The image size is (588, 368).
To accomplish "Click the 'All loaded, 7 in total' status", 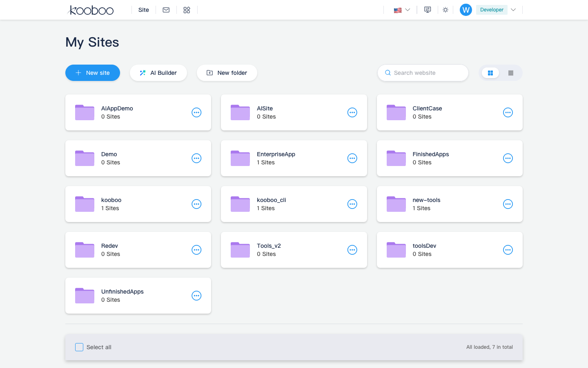I will (490, 347).
